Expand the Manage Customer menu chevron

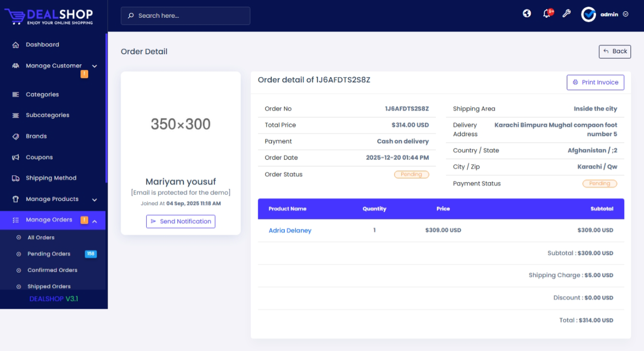[94, 66]
